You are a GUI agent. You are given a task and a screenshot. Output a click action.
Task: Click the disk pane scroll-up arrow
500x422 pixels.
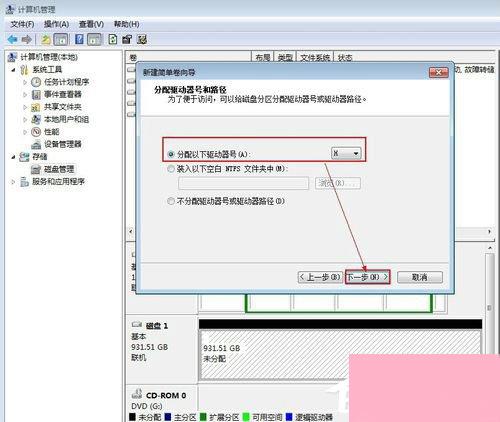point(490,248)
